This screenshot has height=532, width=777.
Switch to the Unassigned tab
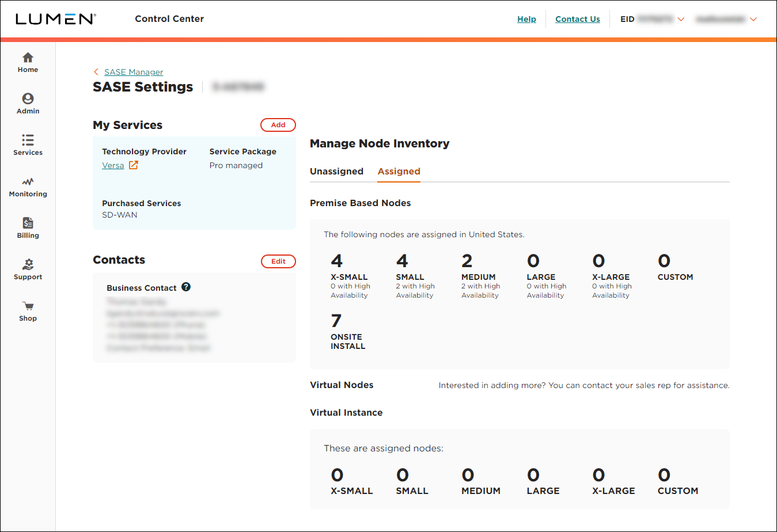336,172
